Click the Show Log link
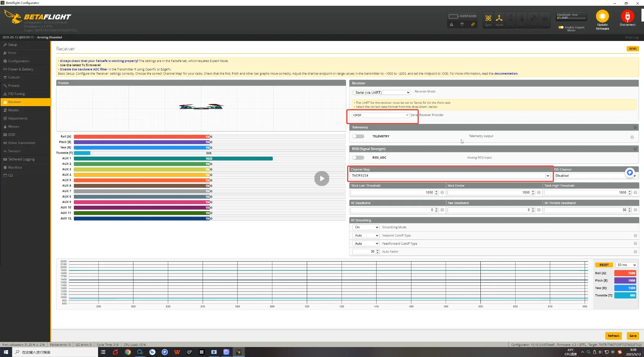The height and width of the screenshot is (357, 644). (x=632, y=38)
